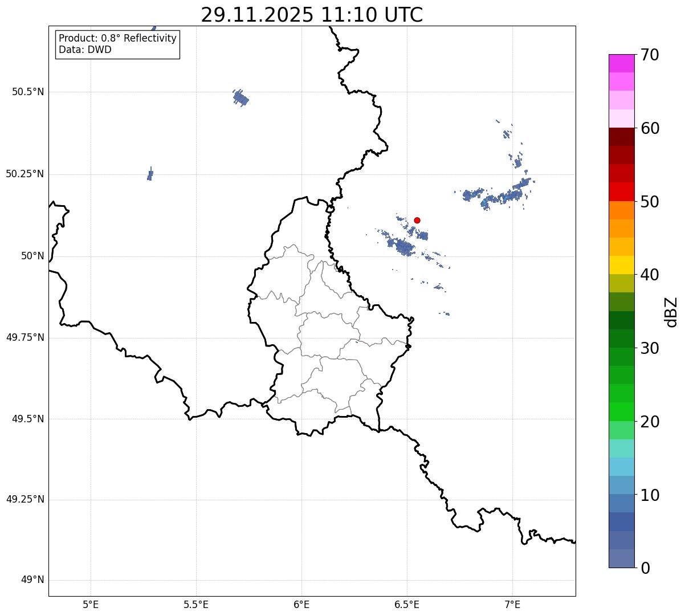
Task: Click the radar echo near 50.5°N, 5.7°E
Action: click(241, 99)
